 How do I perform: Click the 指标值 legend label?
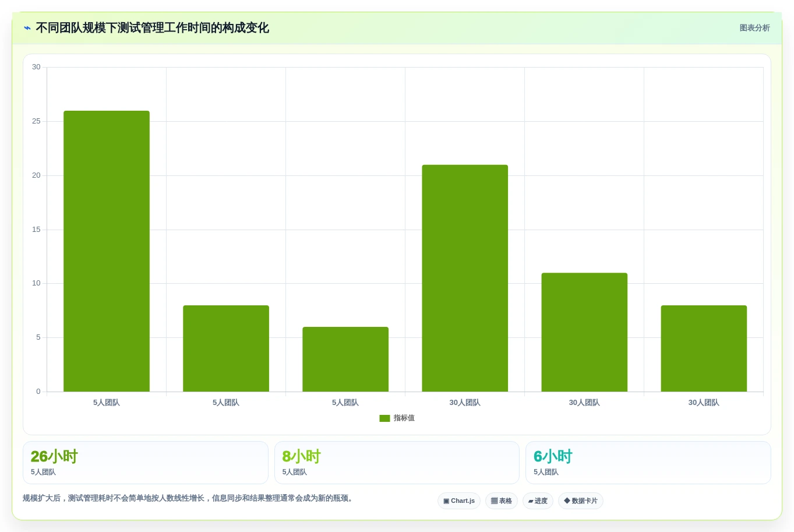[x=404, y=418]
